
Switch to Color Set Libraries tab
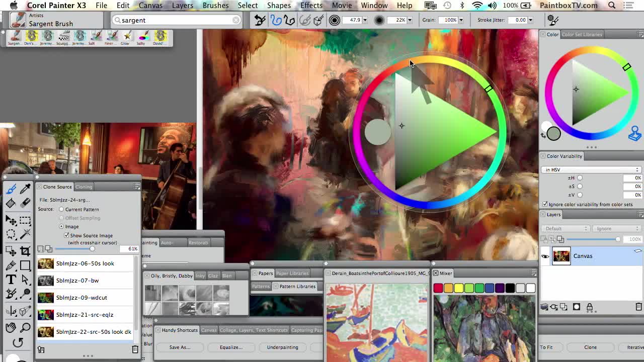pyautogui.click(x=582, y=34)
